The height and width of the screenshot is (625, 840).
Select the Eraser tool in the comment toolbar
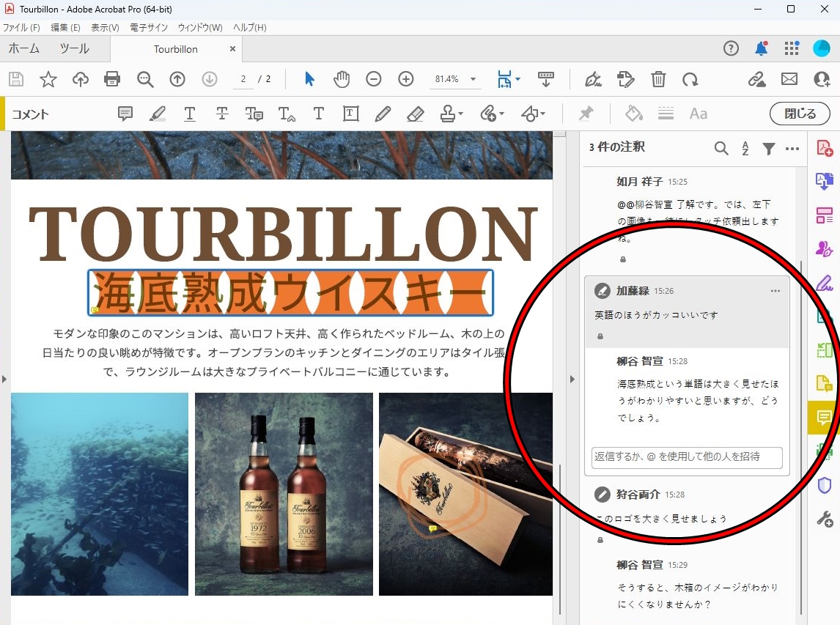(x=415, y=114)
